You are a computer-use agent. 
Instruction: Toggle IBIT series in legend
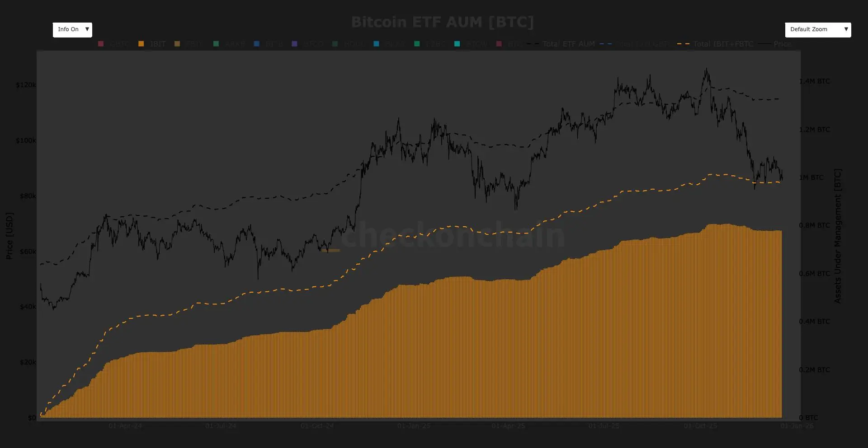152,44
